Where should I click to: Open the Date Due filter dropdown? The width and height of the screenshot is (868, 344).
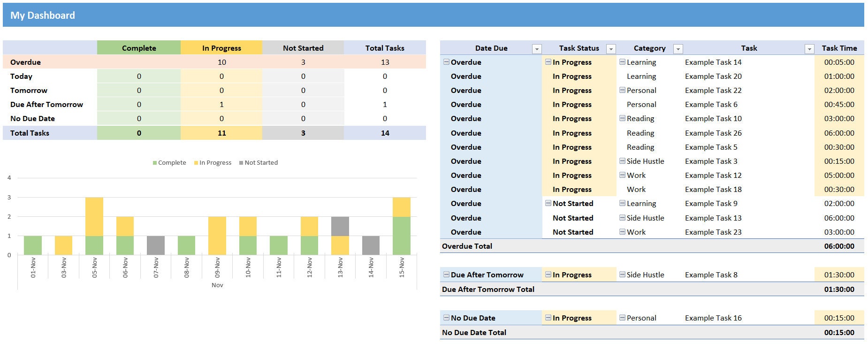(537, 49)
